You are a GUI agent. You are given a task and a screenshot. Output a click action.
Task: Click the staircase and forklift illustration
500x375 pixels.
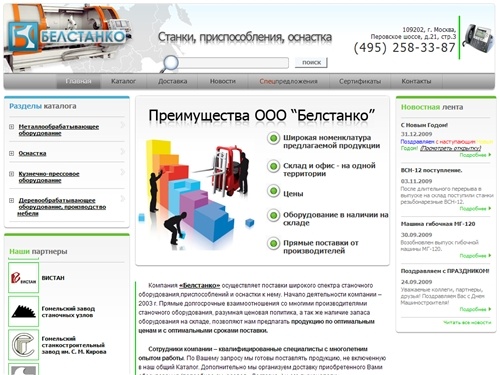pos(197,195)
